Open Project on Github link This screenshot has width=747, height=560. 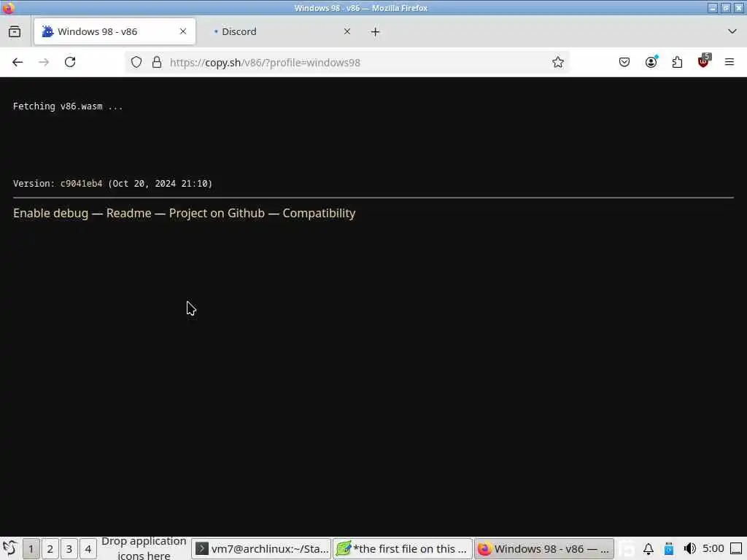point(217,214)
